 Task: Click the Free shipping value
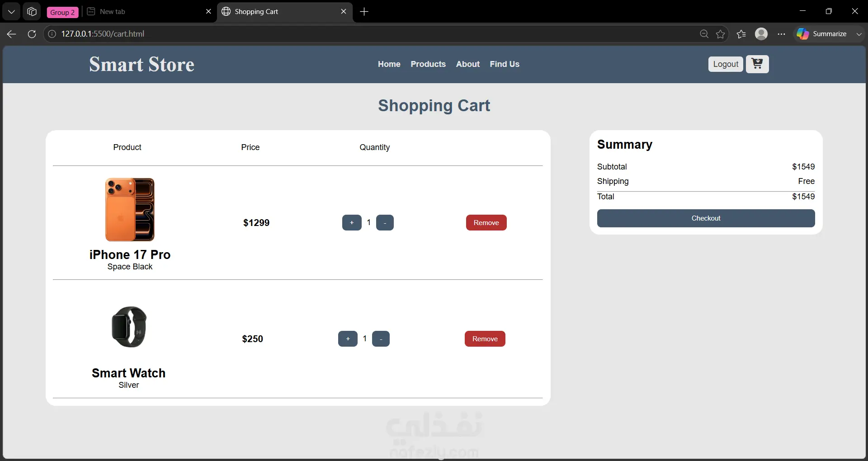coord(807,181)
